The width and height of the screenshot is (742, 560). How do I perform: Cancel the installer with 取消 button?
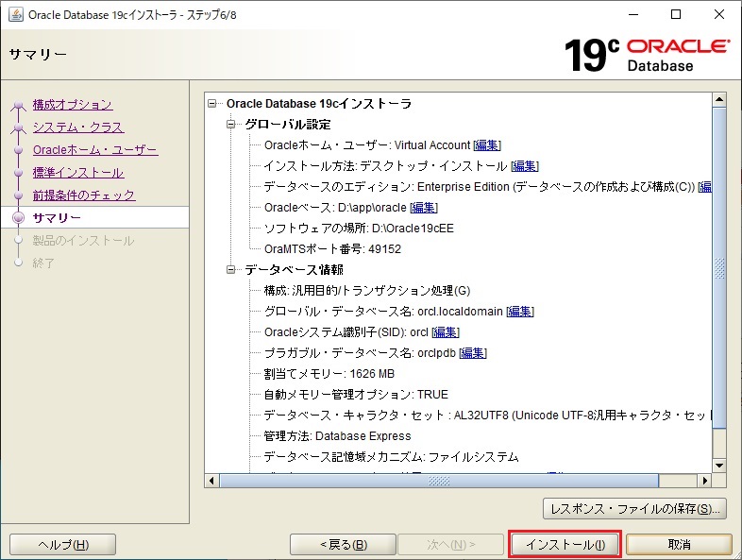(x=679, y=545)
